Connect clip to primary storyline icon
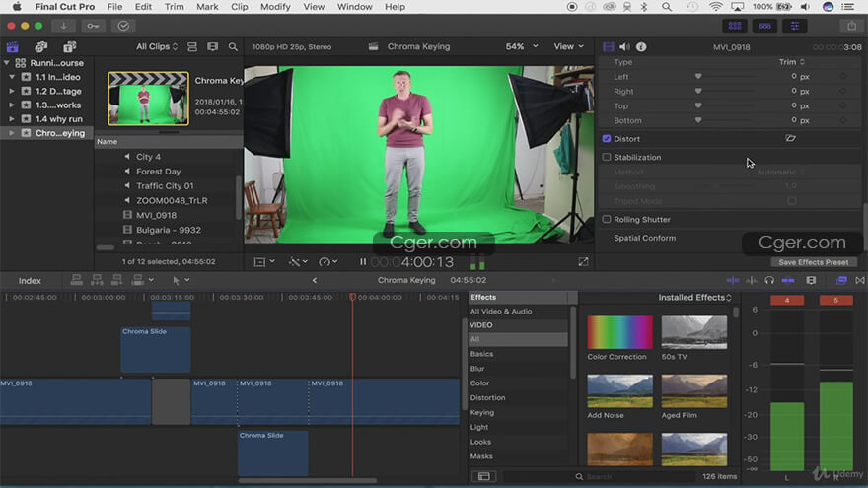Image resolution: width=868 pixels, height=488 pixels. (x=76, y=280)
